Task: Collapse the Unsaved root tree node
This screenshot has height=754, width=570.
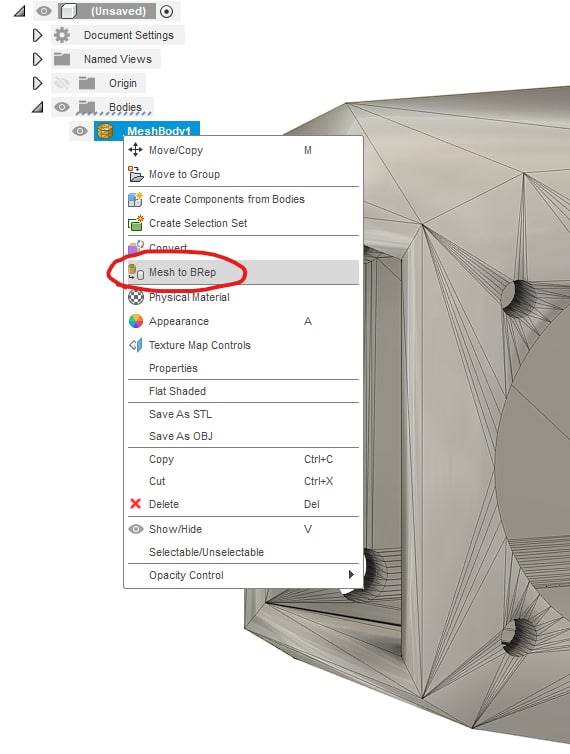Action: pos(19,11)
